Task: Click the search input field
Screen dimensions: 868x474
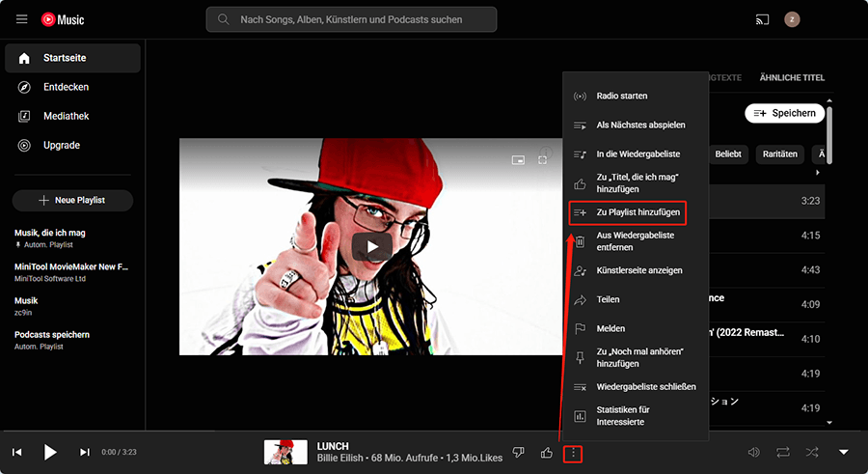Action: (x=351, y=19)
